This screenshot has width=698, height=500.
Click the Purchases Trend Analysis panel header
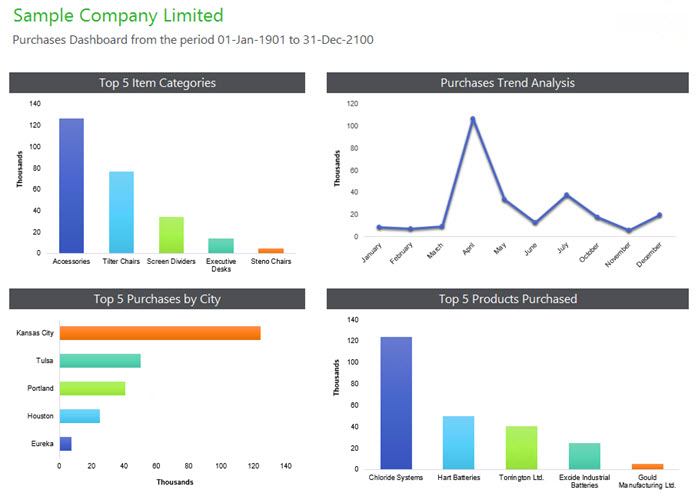point(507,83)
